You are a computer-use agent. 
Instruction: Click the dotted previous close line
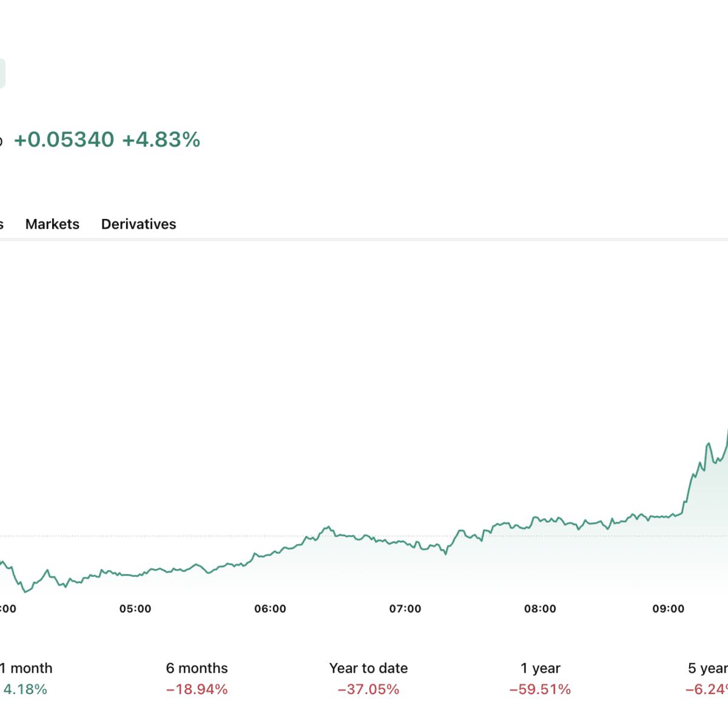click(364, 536)
